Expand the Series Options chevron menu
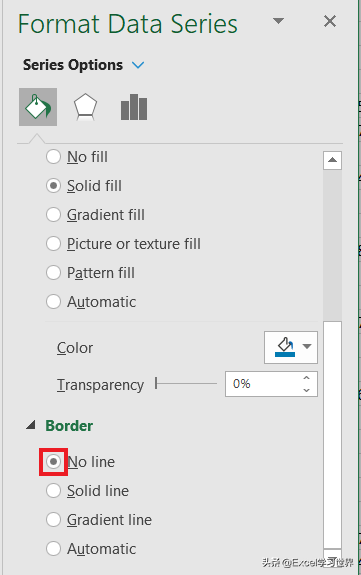 pos(138,65)
